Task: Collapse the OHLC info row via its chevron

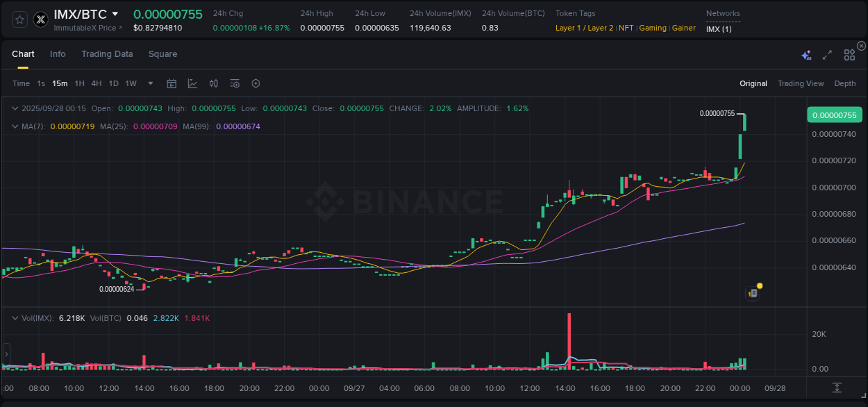Action: (15, 108)
